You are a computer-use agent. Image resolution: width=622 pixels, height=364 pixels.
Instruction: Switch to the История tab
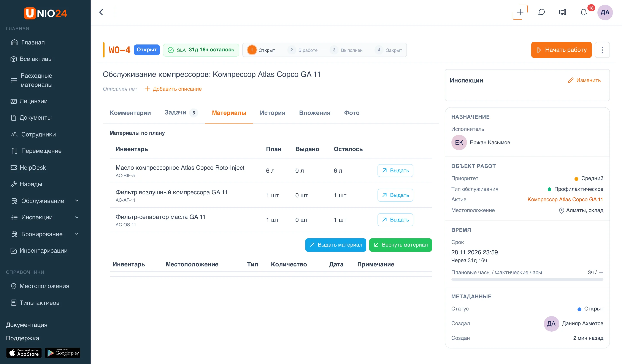pyautogui.click(x=273, y=113)
